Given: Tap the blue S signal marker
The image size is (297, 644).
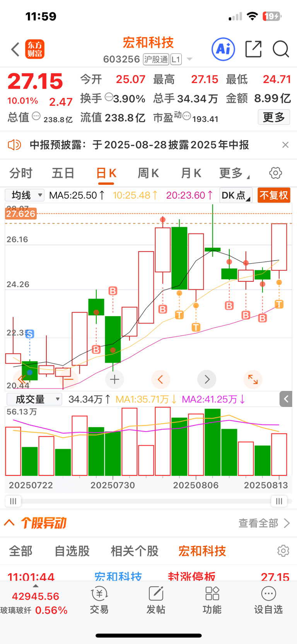Looking at the screenshot, I should [x=30, y=334].
